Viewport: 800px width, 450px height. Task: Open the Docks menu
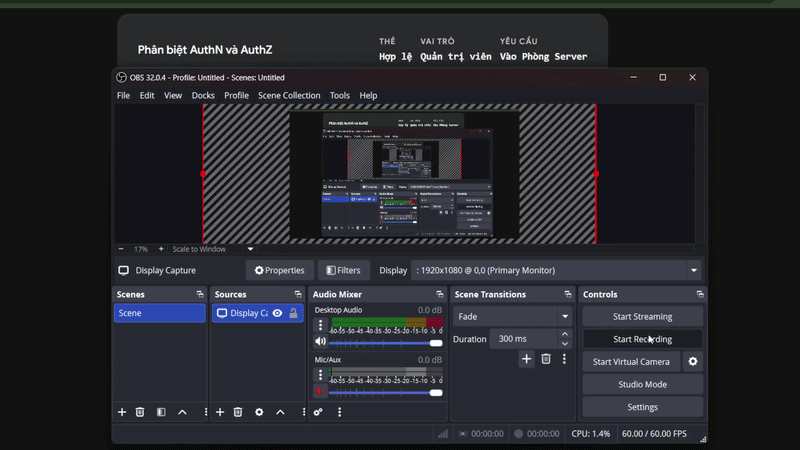click(203, 96)
